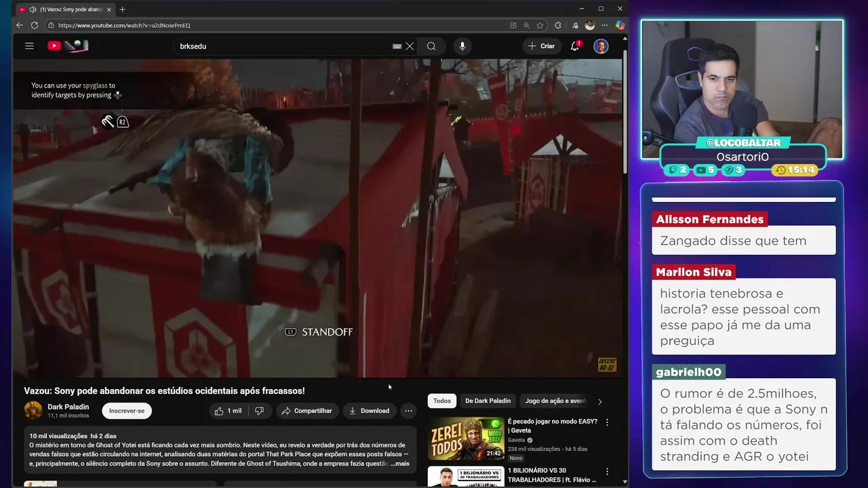Like the video with 1 mil
Screen dimensions: 868x488
pyautogui.click(x=229, y=411)
